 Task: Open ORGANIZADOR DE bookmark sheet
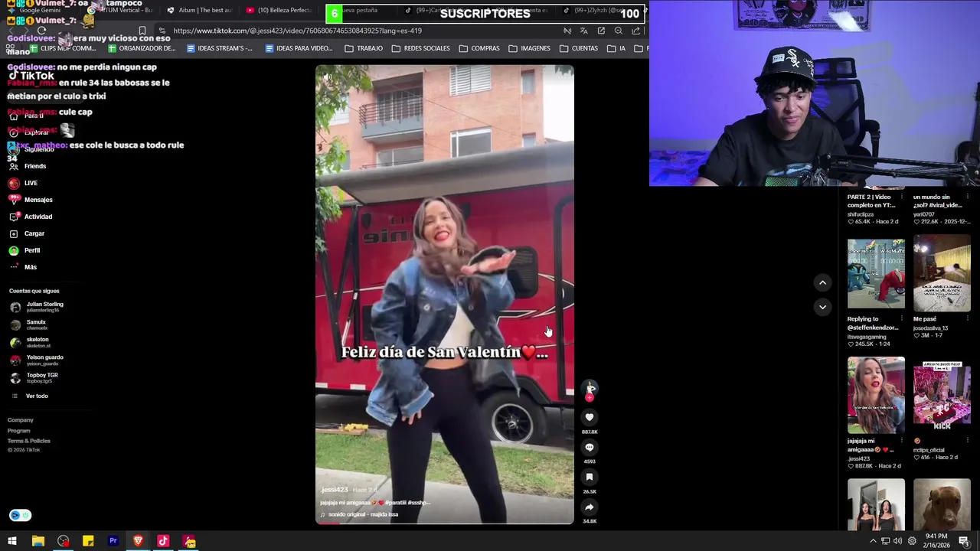(x=142, y=48)
